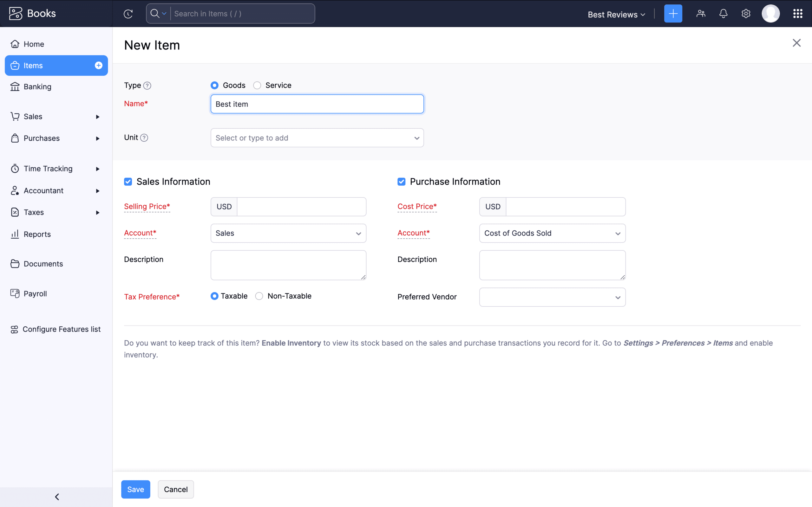
Task: Expand the Preferred Vendor dropdown
Action: click(552, 297)
